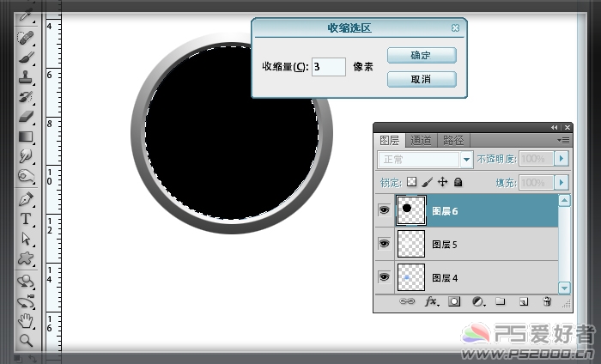The width and height of the screenshot is (601, 364).
Task: Hide 图层 5 with eye icon
Action: tap(384, 243)
